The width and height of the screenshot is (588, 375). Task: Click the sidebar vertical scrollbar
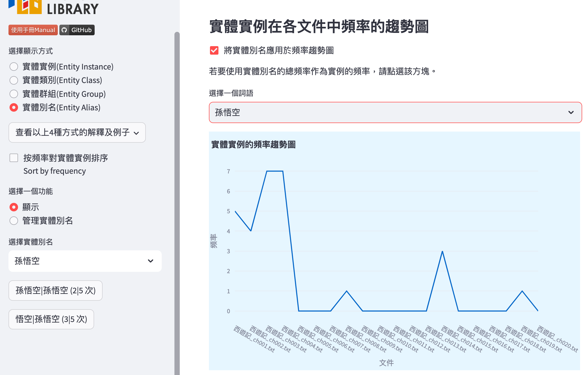[x=177, y=186]
